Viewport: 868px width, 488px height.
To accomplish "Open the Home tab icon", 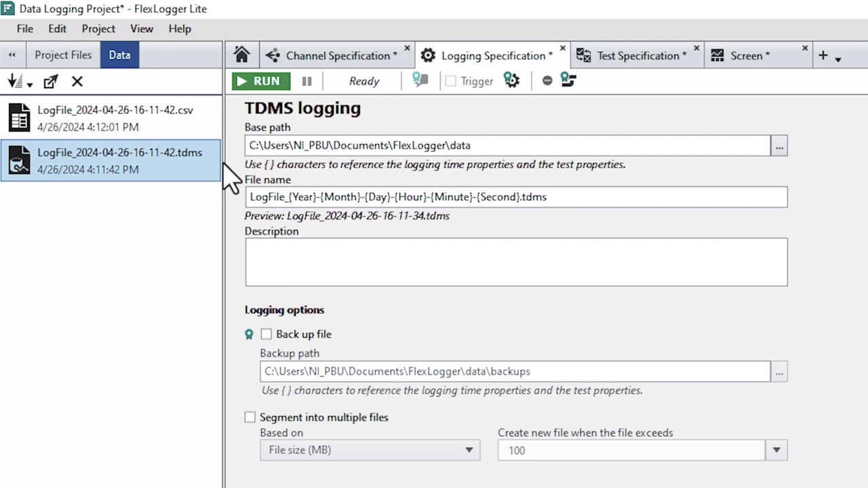I will (x=241, y=55).
